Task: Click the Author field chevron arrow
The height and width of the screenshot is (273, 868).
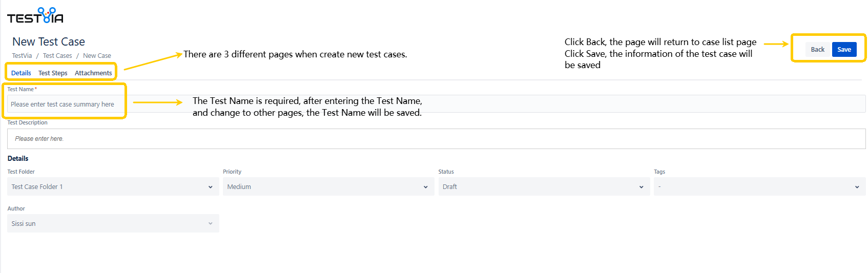Action: point(210,224)
